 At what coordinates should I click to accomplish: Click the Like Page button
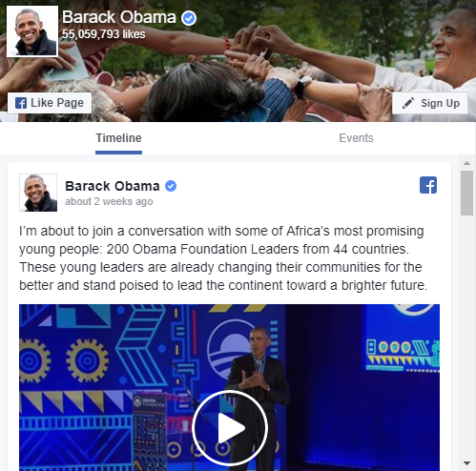point(50,103)
